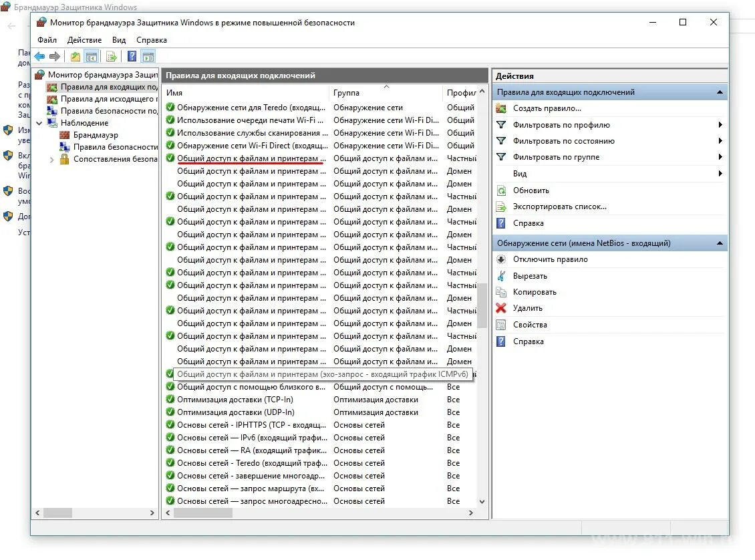The image size is (755, 560).
Task: Select rule Обнаружение сети Wi-Fi Direct (входящ...
Action: (252, 146)
